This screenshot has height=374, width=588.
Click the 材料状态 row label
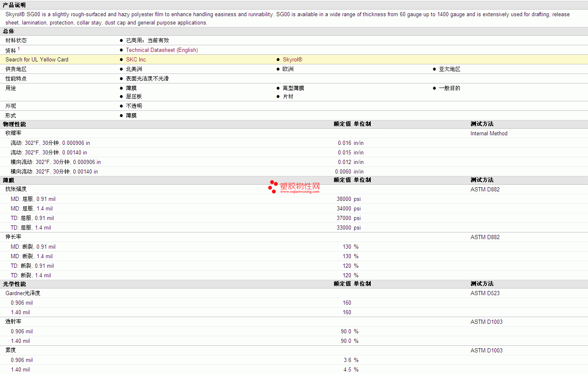[x=16, y=40]
